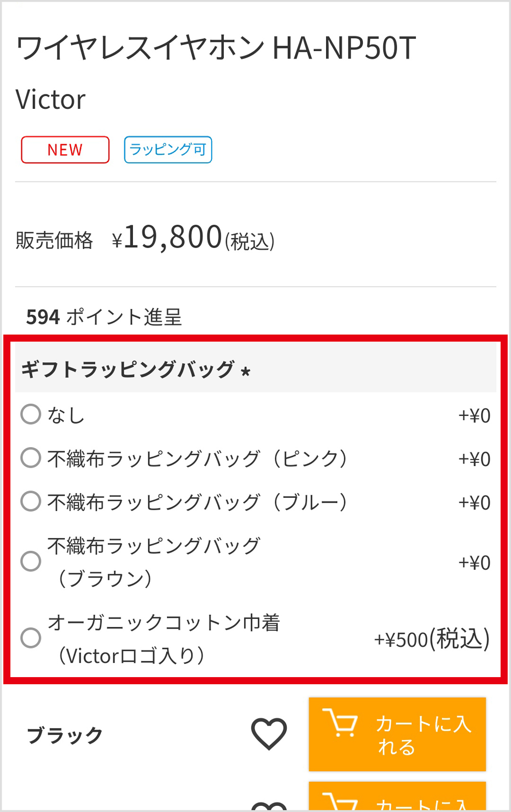Pick the 不織布ラッピングバッグ（ブラウン） radio button
This screenshot has width=511, height=812.
(x=31, y=561)
